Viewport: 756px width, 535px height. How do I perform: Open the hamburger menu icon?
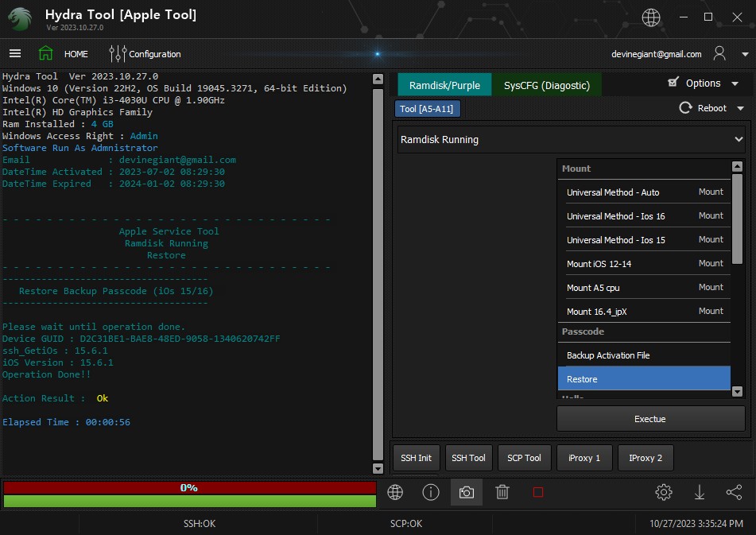(15, 53)
